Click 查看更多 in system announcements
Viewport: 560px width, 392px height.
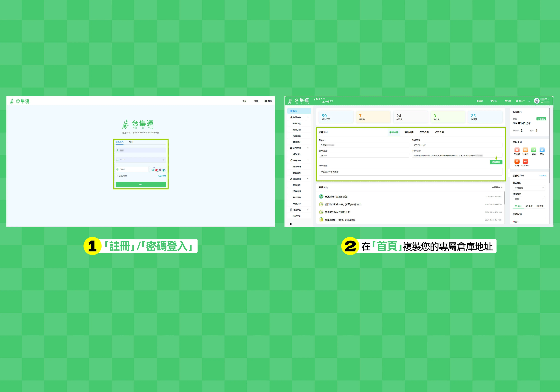497,187
